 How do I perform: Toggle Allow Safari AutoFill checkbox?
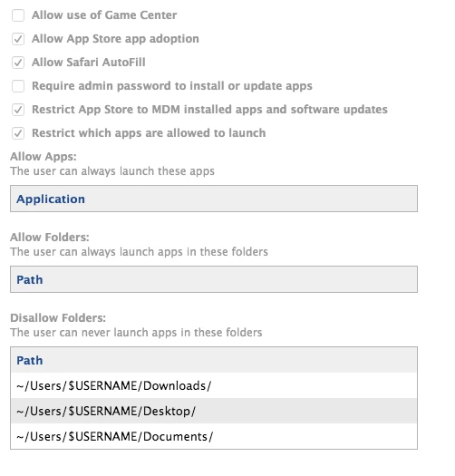[18, 63]
